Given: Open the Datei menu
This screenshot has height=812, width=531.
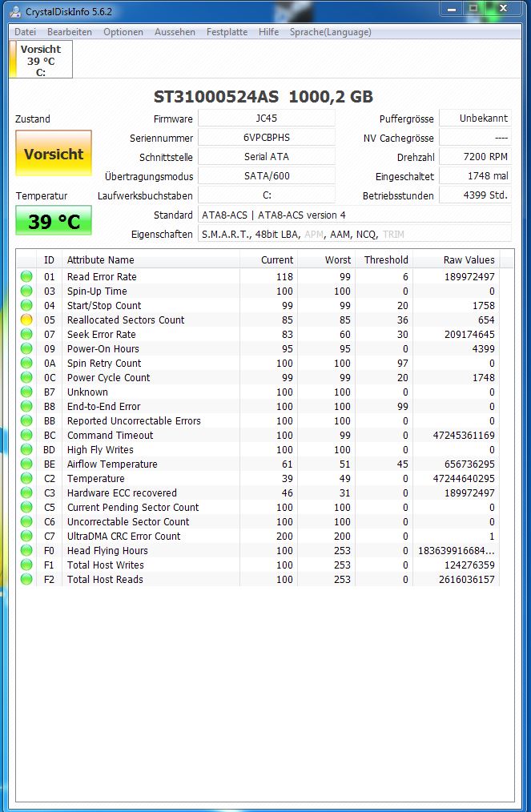Looking at the screenshot, I should pyautogui.click(x=26, y=32).
